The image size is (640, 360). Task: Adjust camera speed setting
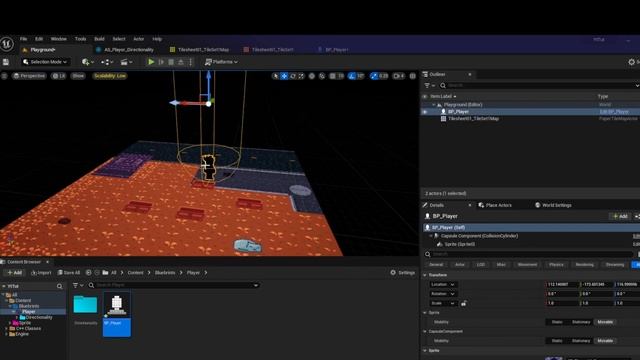[398, 76]
